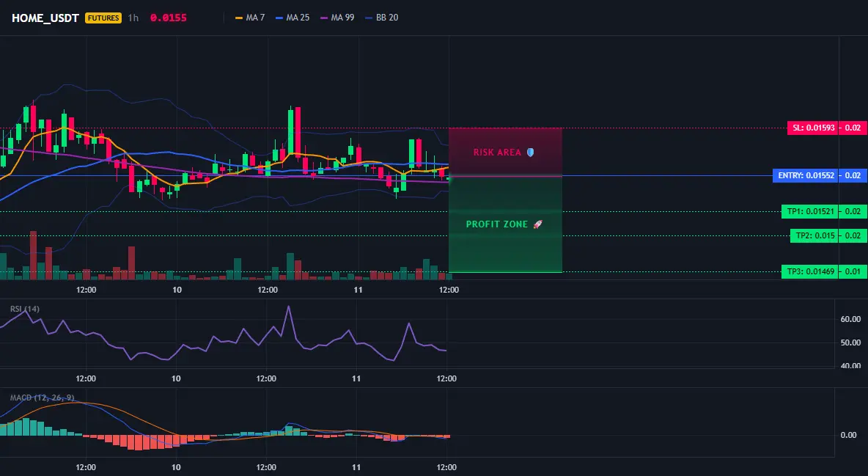This screenshot has width=868, height=476.
Task: Select the TP2: 0.015 target label
Action: click(814, 235)
